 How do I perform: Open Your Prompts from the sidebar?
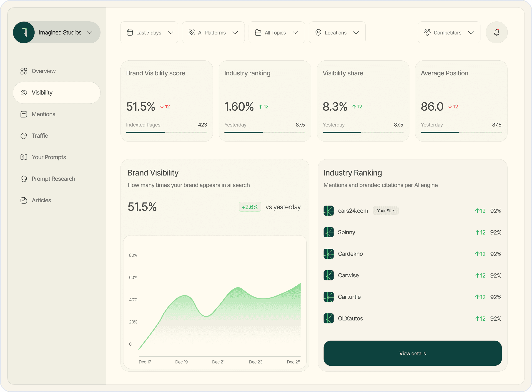pos(49,157)
